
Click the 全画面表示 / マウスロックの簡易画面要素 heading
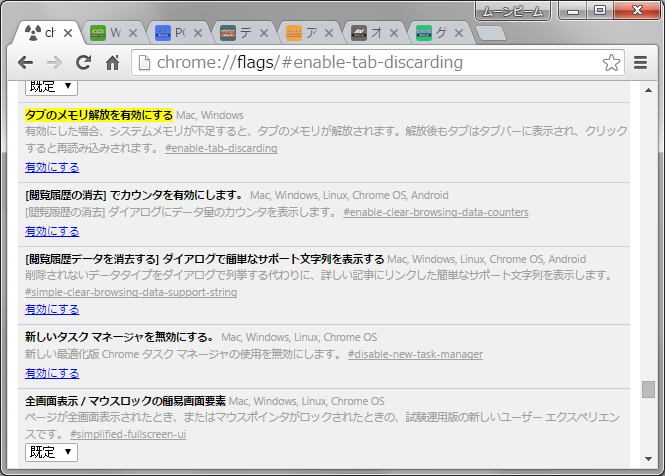pyautogui.click(x=125, y=401)
